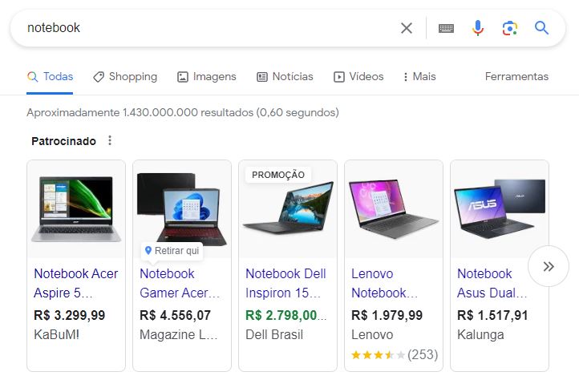Click the blue magnifier search icon
This screenshot has height=392, width=579.
541,28
